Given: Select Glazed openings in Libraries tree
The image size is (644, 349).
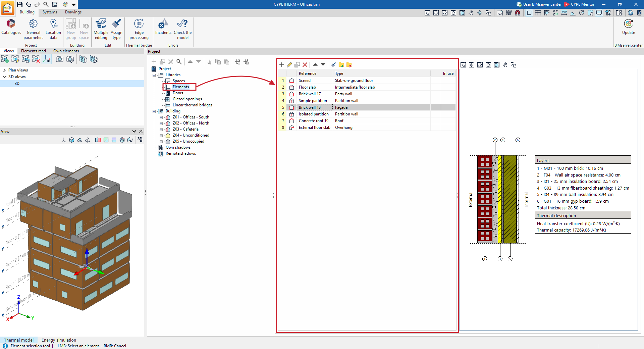Looking at the screenshot, I should (x=187, y=99).
